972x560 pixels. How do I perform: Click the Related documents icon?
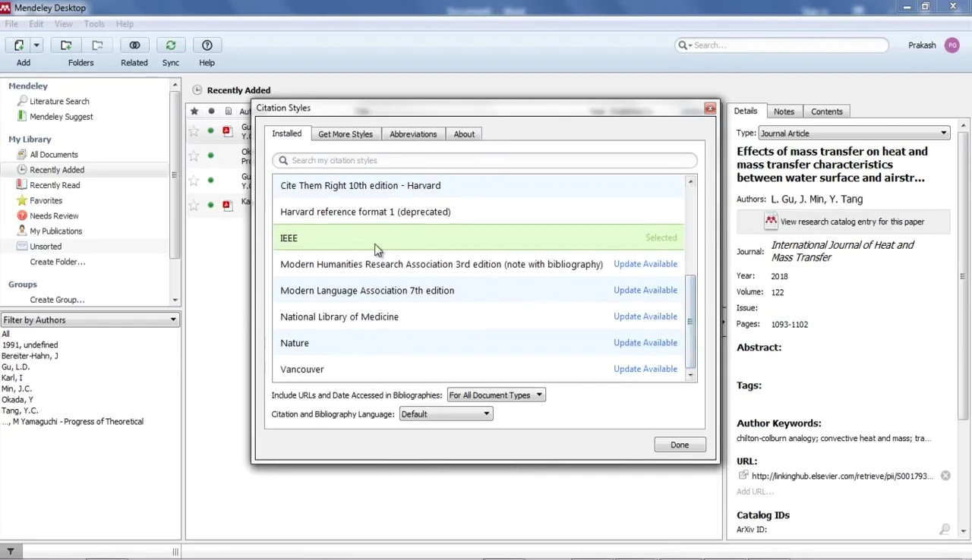coord(134,46)
